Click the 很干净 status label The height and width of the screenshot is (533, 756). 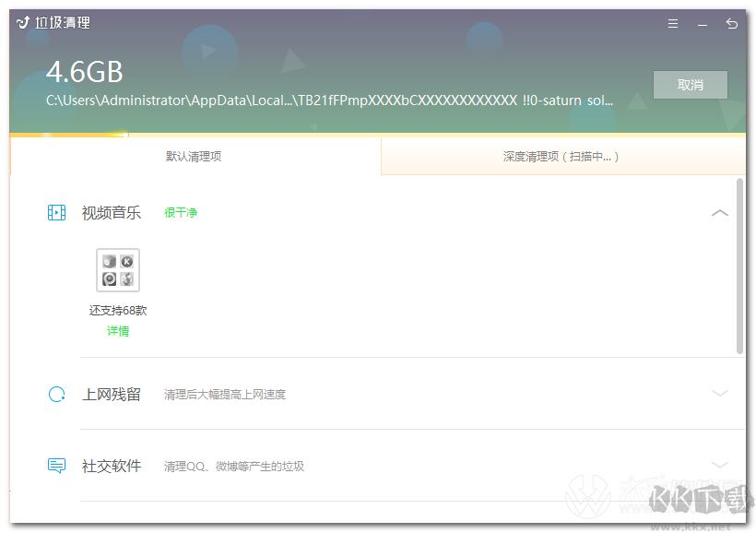pyautogui.click(x=181, y=212)
